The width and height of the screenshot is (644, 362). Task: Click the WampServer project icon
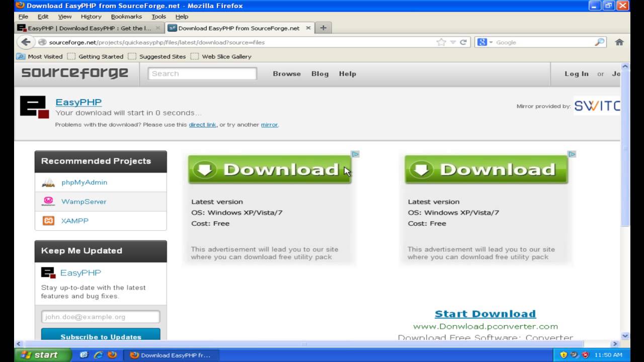point(48,202)
